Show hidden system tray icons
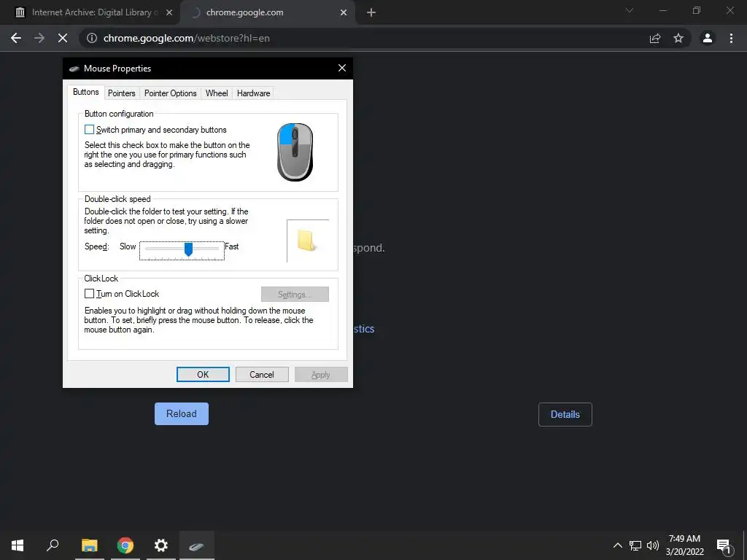 tap(617, 545)
